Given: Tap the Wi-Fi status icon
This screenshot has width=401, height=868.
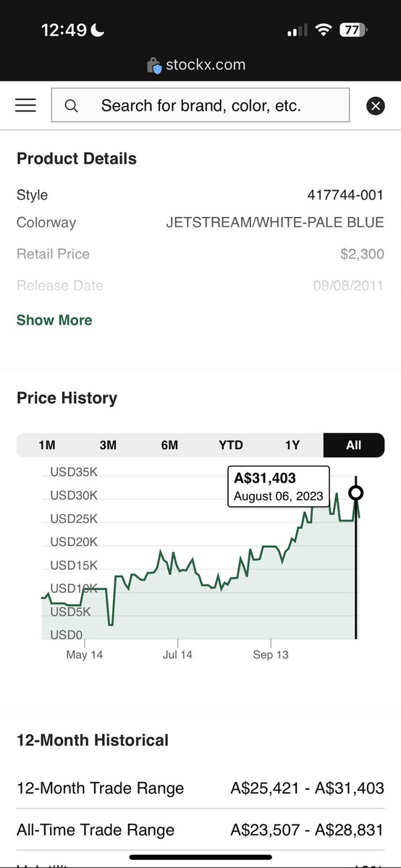Looking at the screenshot, I should pyautogui.click(x=324, y=30).
